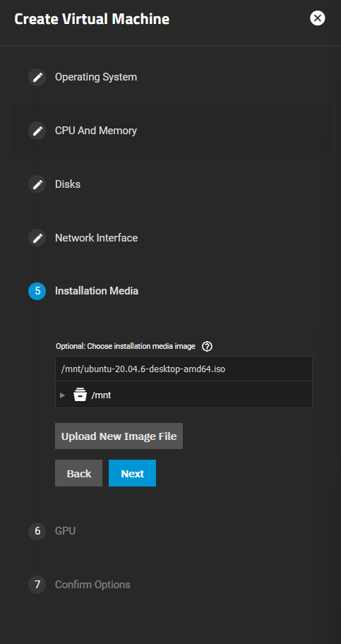
Task: Click the step 6 GPU number circle
Action: [x=37, y=531]
